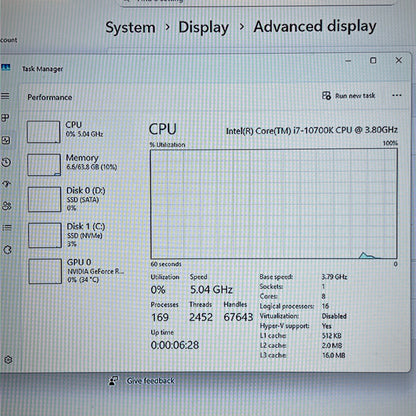Image resolution: width=416 pixels, height=416 pixels.
Task: Click the CPU utilization graph
Action: tap(274, 204)
